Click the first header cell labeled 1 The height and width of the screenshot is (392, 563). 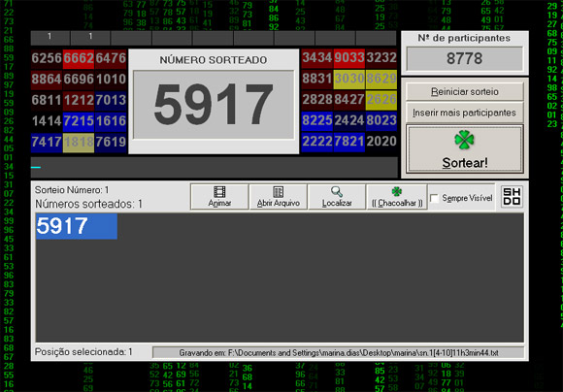click(x=50, y=37)
